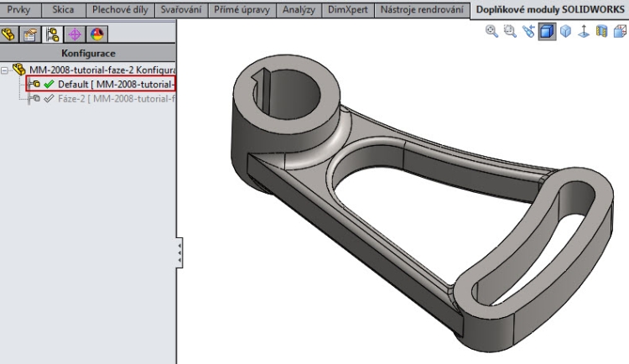
Task: Click the green checkmark on Default
Action: [x=49, y=84]
